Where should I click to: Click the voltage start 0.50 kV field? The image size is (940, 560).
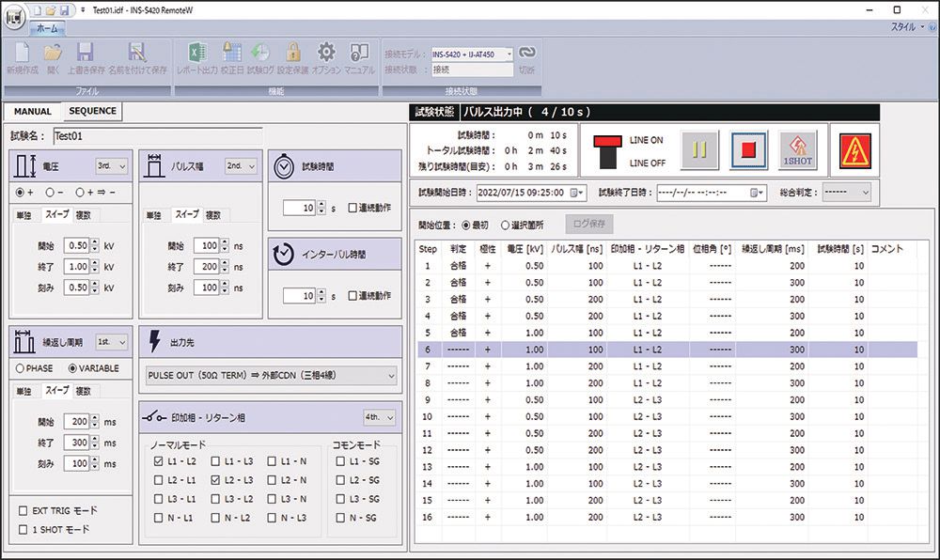click(77, 245)
